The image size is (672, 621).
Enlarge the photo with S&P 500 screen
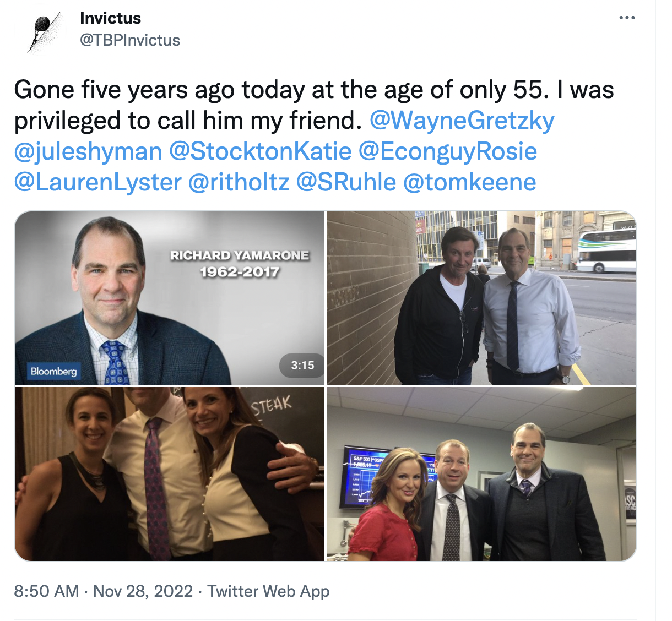click(481, 474)
